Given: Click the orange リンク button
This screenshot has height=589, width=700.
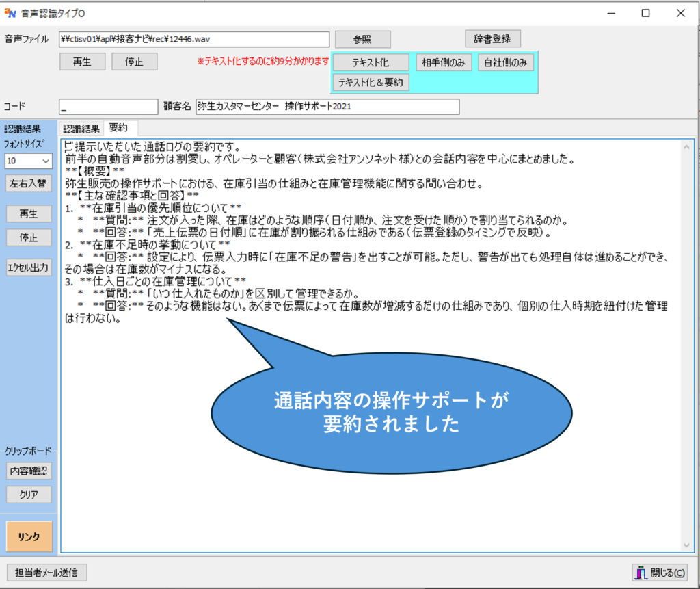Looking at the screenshot, I should click(x=29, y=537).
